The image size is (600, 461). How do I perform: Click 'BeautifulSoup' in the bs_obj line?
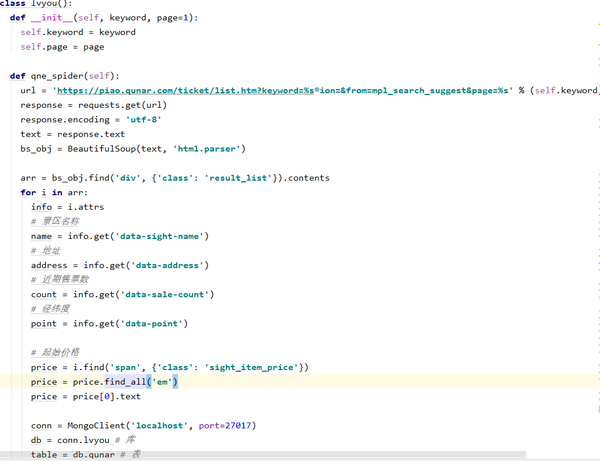coord(102,149)
